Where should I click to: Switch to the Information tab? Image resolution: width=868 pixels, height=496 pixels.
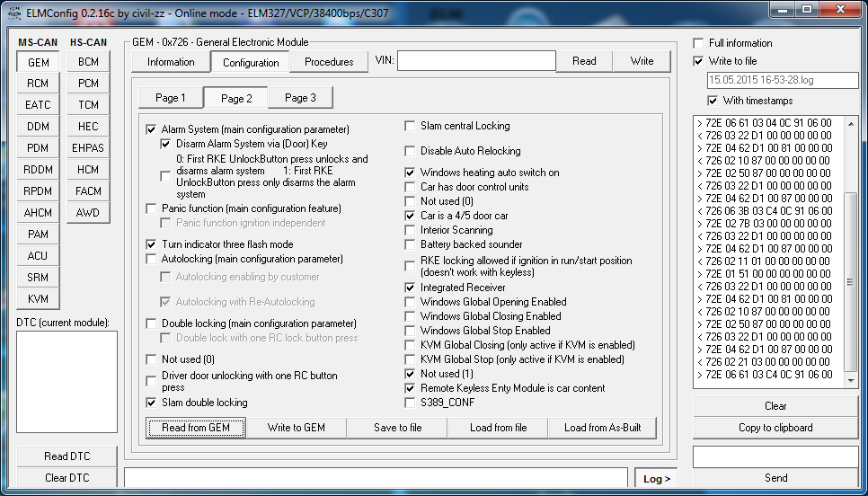[x=171, y=62]
